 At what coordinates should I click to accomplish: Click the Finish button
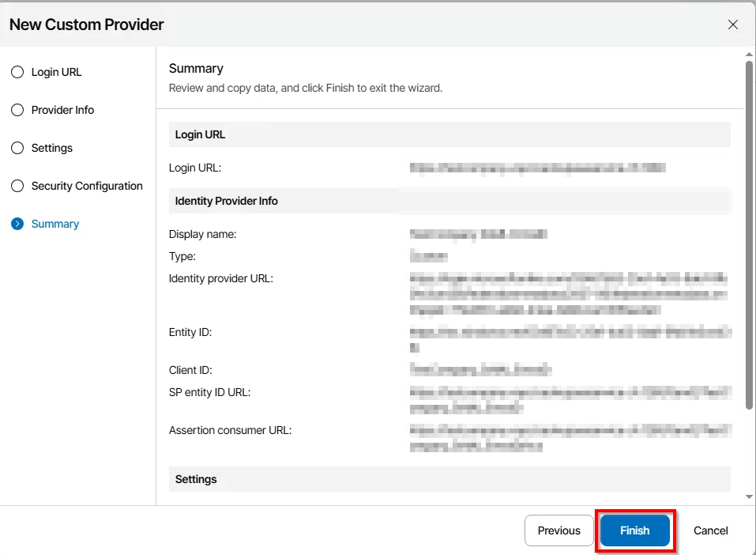[x=634, y=530]
